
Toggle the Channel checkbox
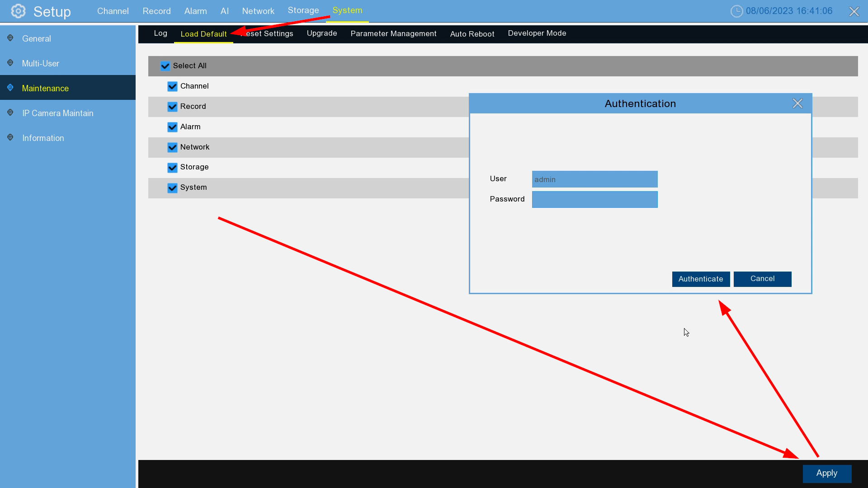(172, 86)
